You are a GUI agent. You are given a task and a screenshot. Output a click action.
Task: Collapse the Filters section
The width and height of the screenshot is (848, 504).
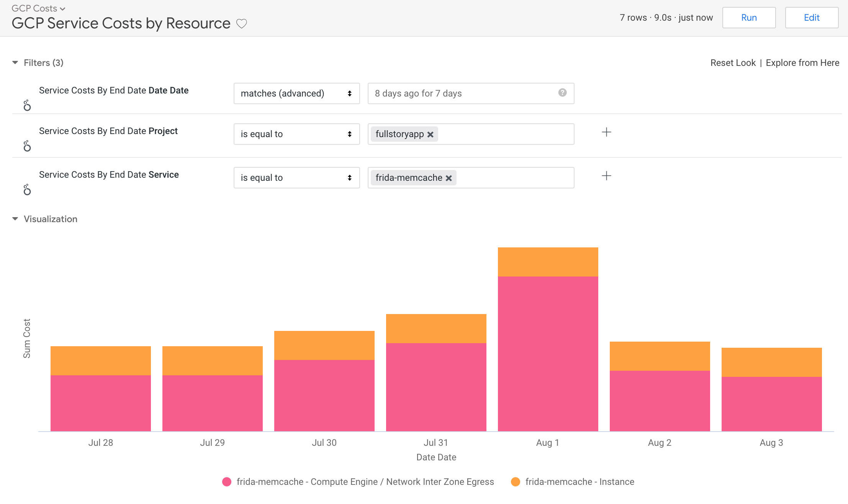[15, 62]
